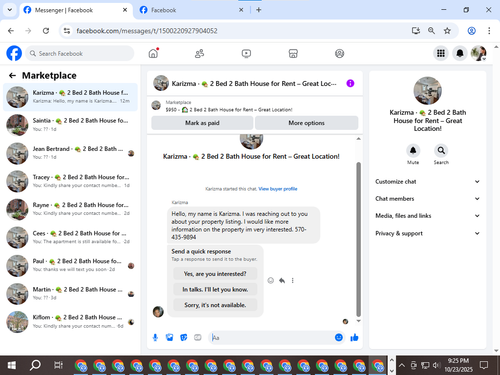Open the Windows Start menu
Image resolution: width=500 pixels, height=375 pixels.
(x=12, y=366)
